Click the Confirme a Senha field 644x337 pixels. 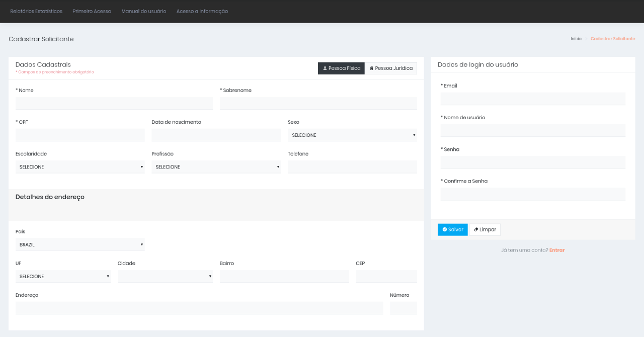(x=533, y=194)
